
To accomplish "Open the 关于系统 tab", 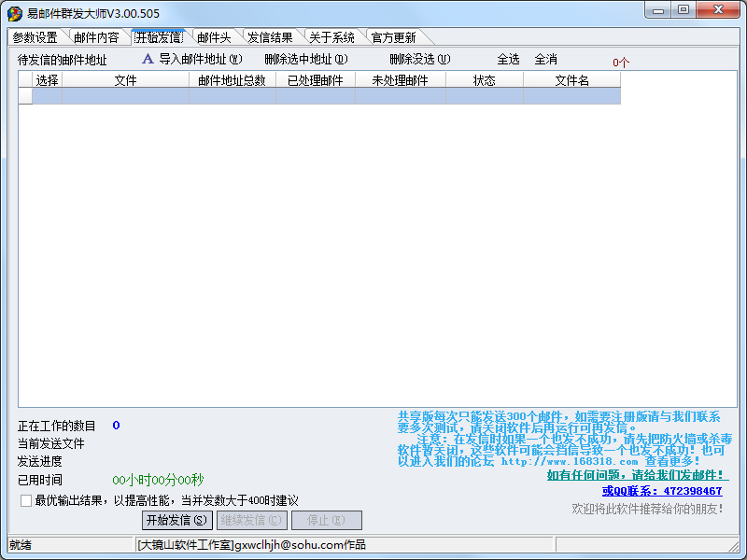I will click(x=331, y=37).
